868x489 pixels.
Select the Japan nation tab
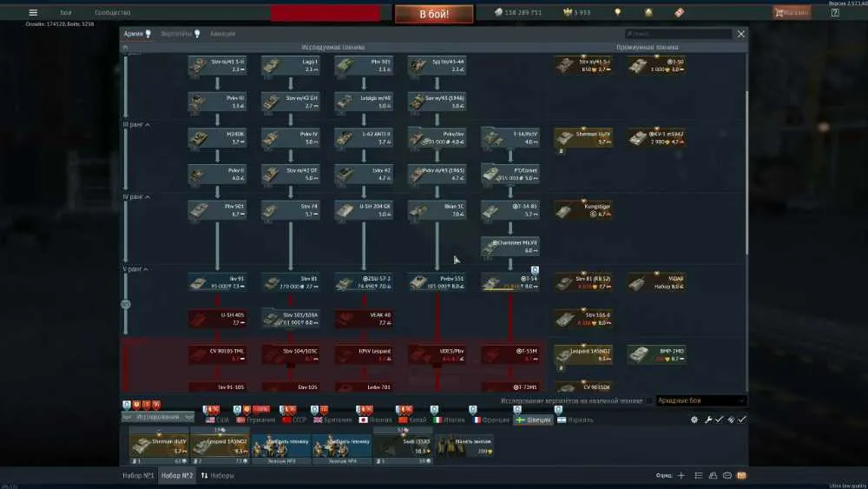click(x=375, y=420)
